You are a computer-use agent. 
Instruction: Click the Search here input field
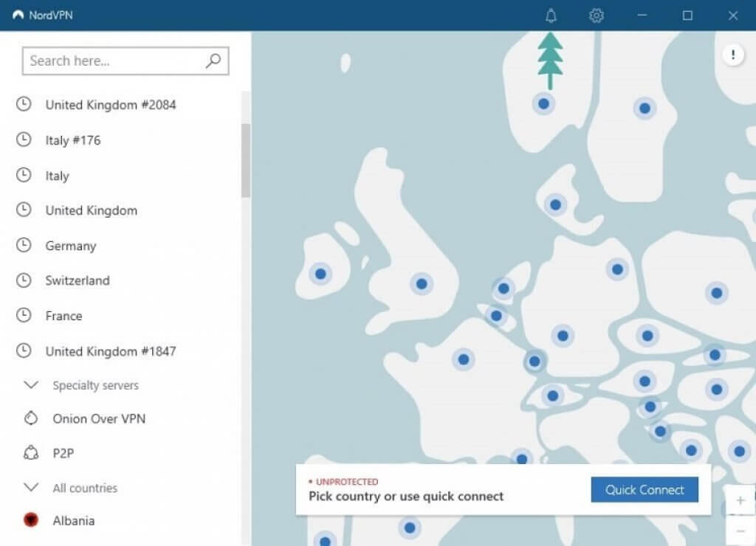[126, 61]
